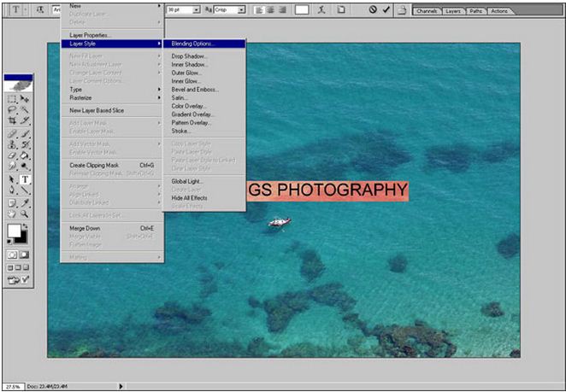This screenshot has height=392, width=566.
Task: Open the anti-aliasing dropdown set to Crisp
Action: click(241, 9)
